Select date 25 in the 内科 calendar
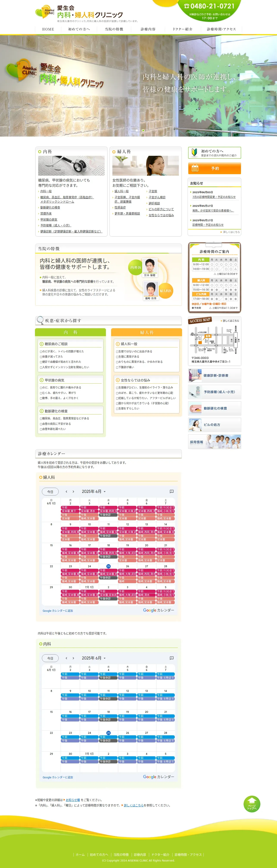Viewport: 277px width, 868px height. pyautogui.click(x=108, y=733)
